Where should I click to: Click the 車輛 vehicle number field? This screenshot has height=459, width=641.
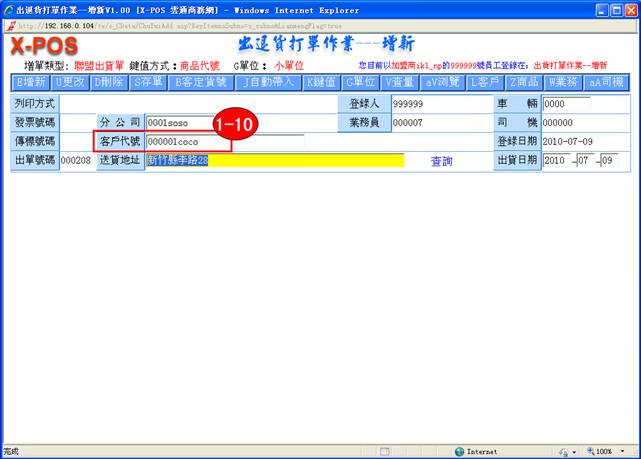[x=565, y=103]
